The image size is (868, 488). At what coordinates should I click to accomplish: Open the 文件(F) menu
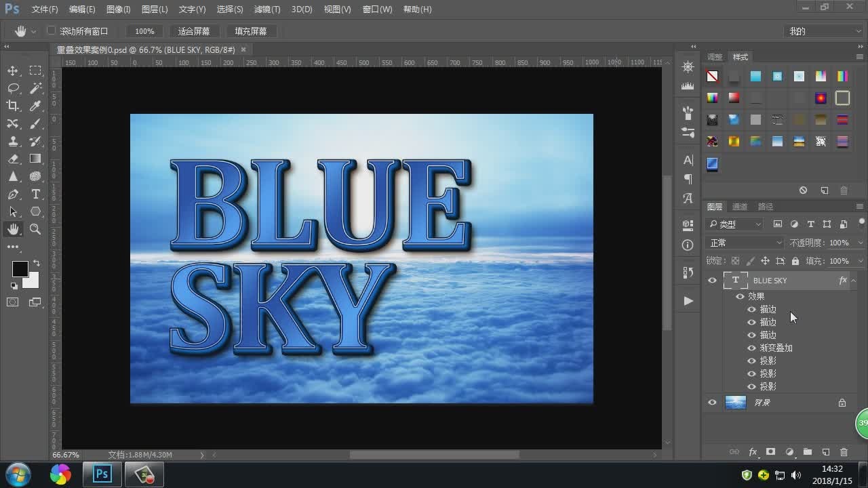(x=45, y=9)
